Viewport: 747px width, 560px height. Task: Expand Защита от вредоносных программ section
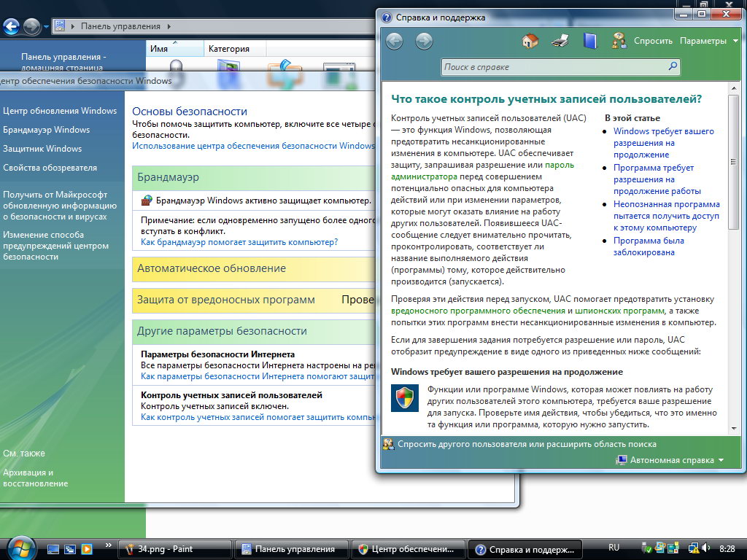coord(254,300)
